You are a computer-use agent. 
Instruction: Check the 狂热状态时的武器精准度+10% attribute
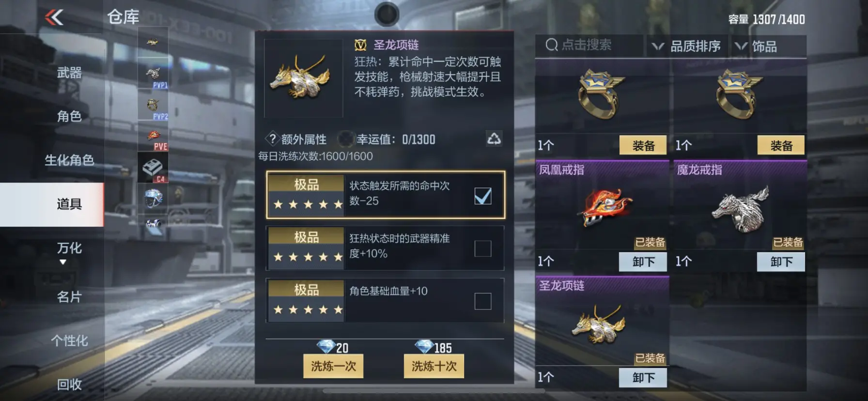click(x=482, y=248)
